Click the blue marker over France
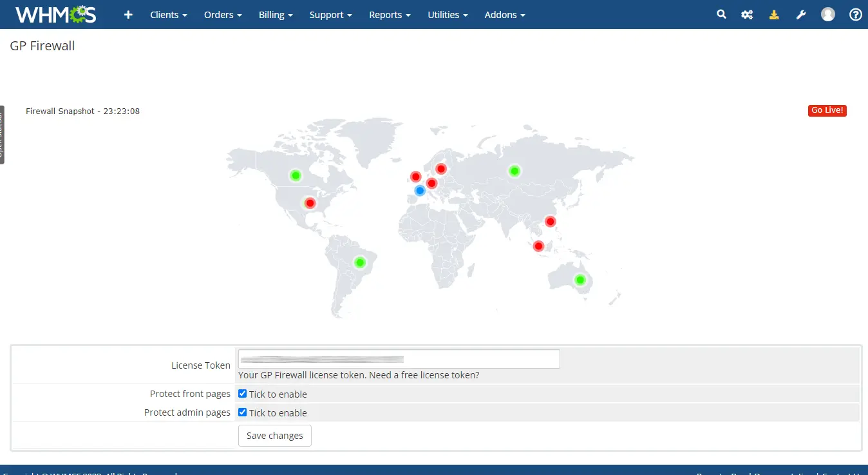Image resolution: width=868 pixels, height=475 pixels. [420, 190]
